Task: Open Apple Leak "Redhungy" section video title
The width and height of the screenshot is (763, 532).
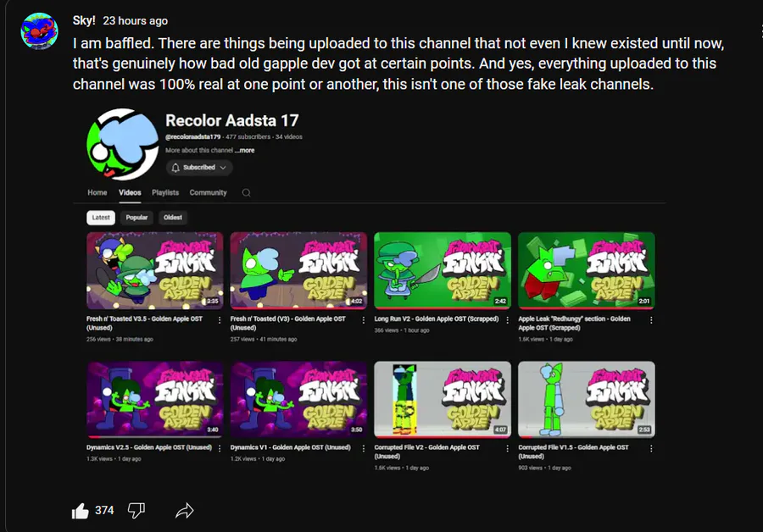Action: pyautogui.click(x=574, y=324)
